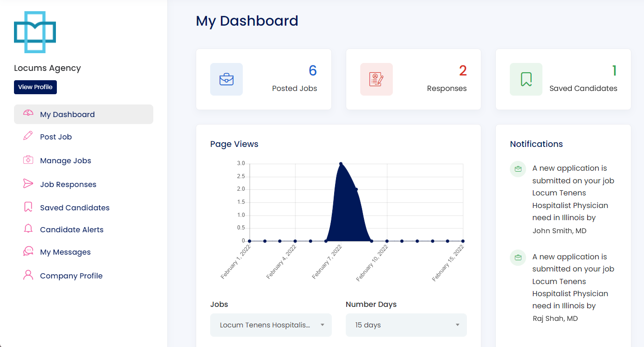Expand the Number Days dropdown
Image resolution: width=644 pixels, height=347 pixels.
coord(406,325)
